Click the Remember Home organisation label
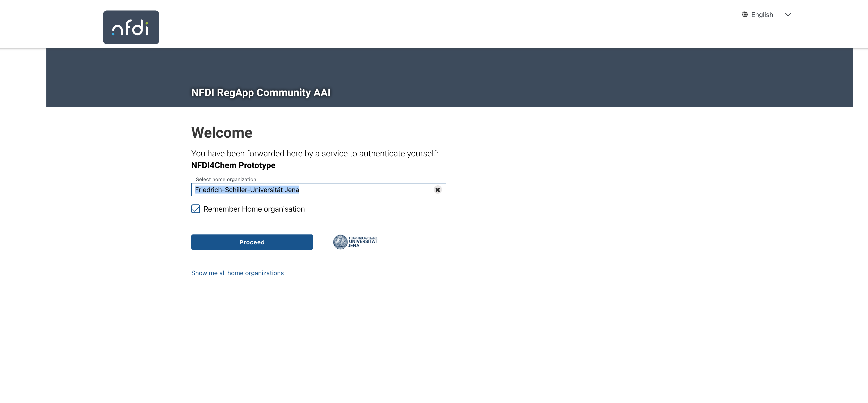The width and height of the screenshot is (868, 403). 254,209
